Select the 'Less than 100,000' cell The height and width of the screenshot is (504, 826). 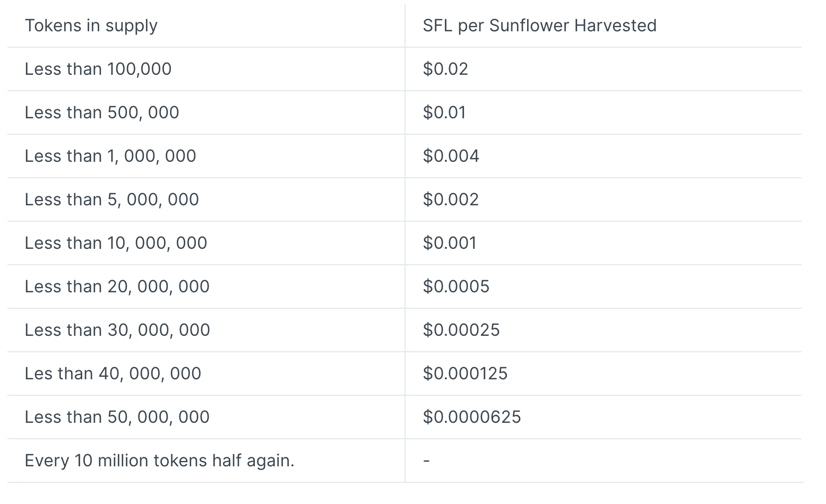pyautogui.click(x=98, y=69)
